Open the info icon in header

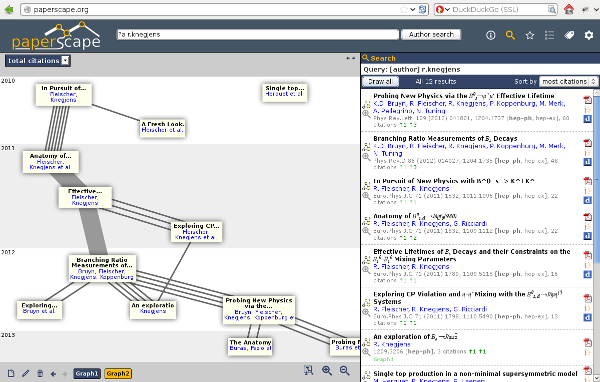point(491,35)
